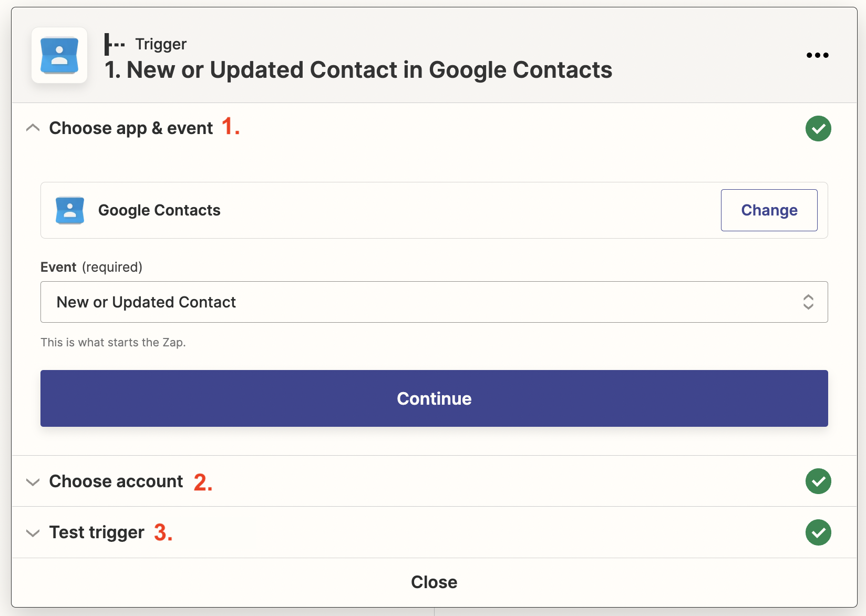Click the Close button at the bottom
This screenshot has width=866, height=616.
tap(434, 582)
